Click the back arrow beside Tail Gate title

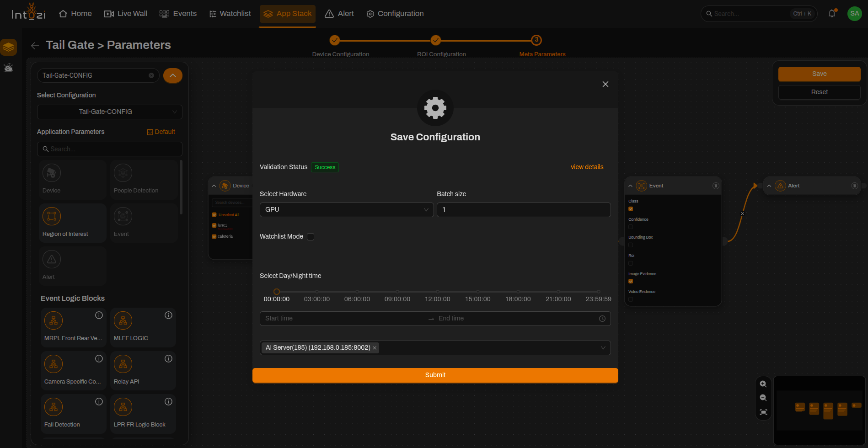(35, 46)
